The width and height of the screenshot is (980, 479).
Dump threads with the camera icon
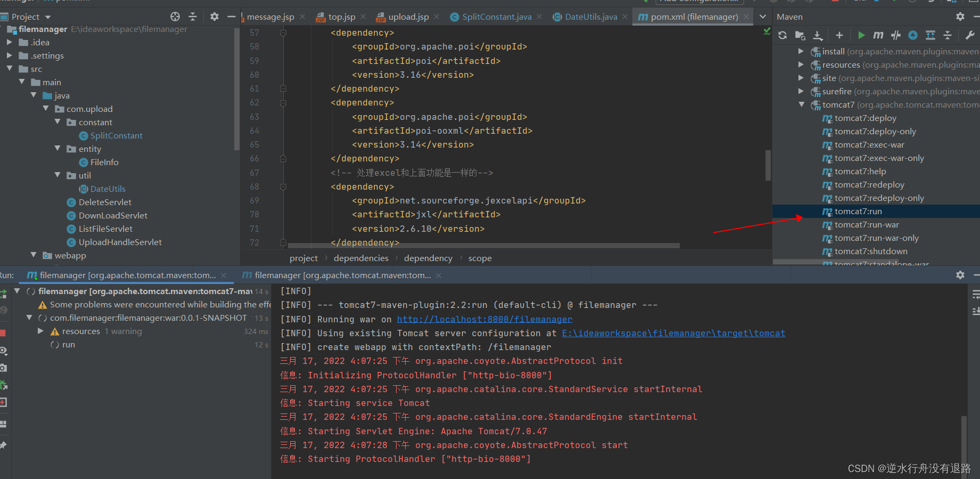(3, 368)
